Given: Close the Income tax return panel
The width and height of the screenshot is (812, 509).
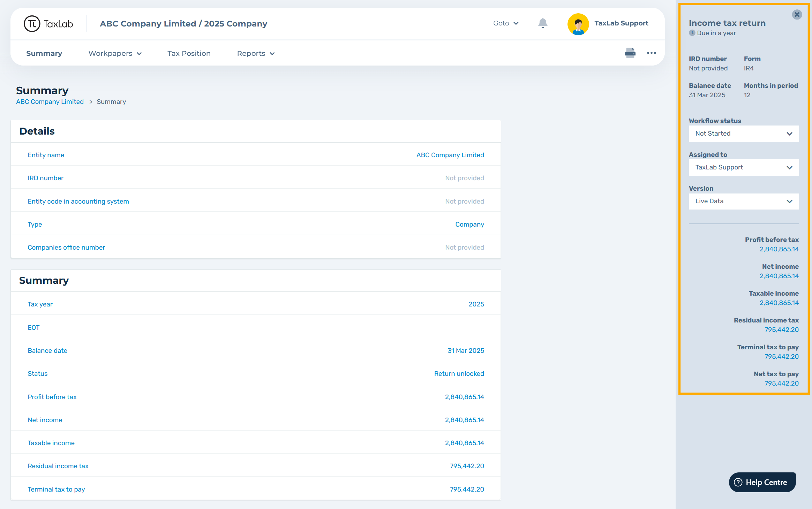Looking at the screenshot, I should click(797, 15).
